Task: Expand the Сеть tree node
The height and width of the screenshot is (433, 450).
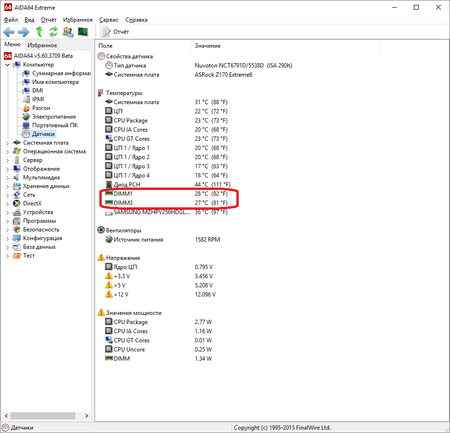Action: pos(7,195)
